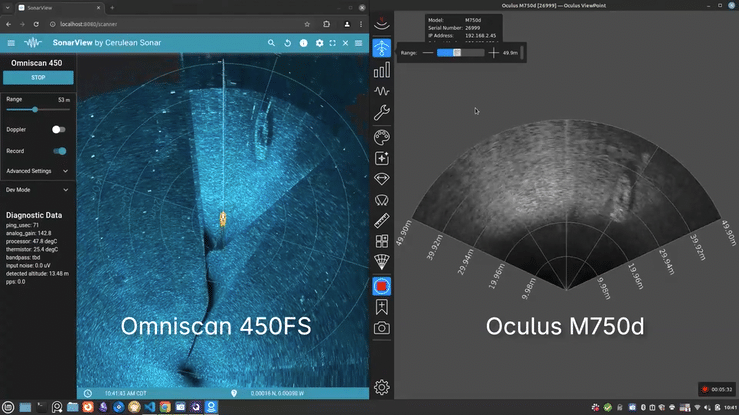Click the camera snapshot icon
This screenshot has height=415, width=739.
pos(381,328)
